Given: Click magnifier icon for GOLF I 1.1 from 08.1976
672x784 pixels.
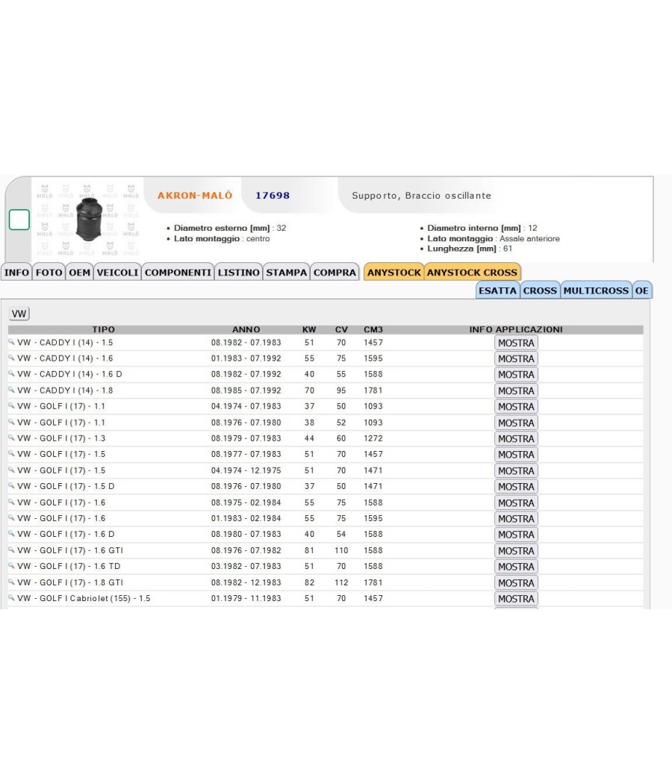Looking at the screenshot, I should 11,422.
